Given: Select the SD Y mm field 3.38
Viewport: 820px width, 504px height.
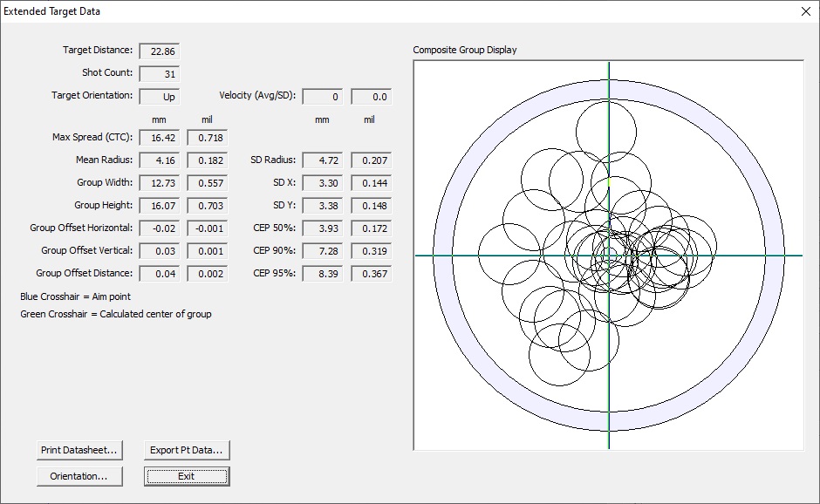Looking at the screenshot, I should pyautogui.click(x=322, y=206).
